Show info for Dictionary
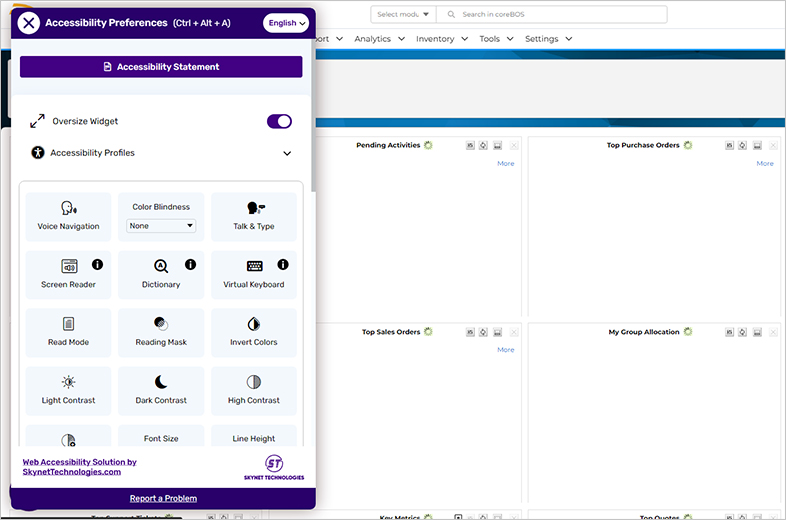The image size is (786, 520). pyautogui.click(x=190, y=264)
